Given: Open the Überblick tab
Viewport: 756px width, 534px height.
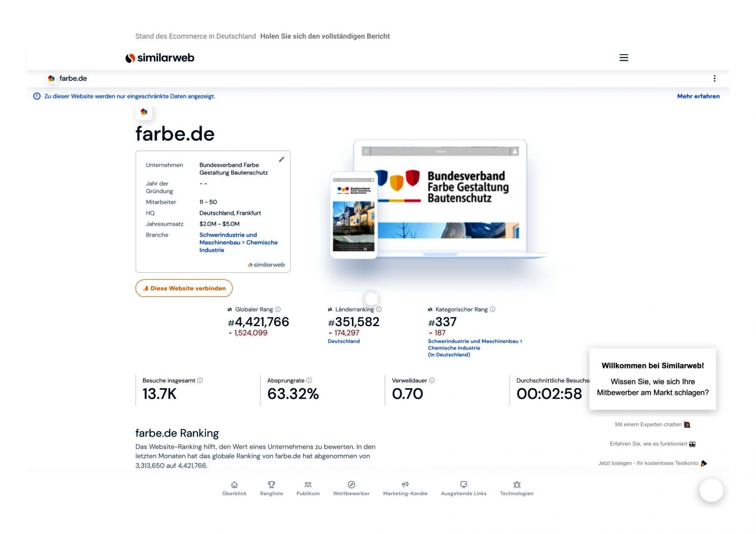Looking at the screenshot, I should pos(234,488).
